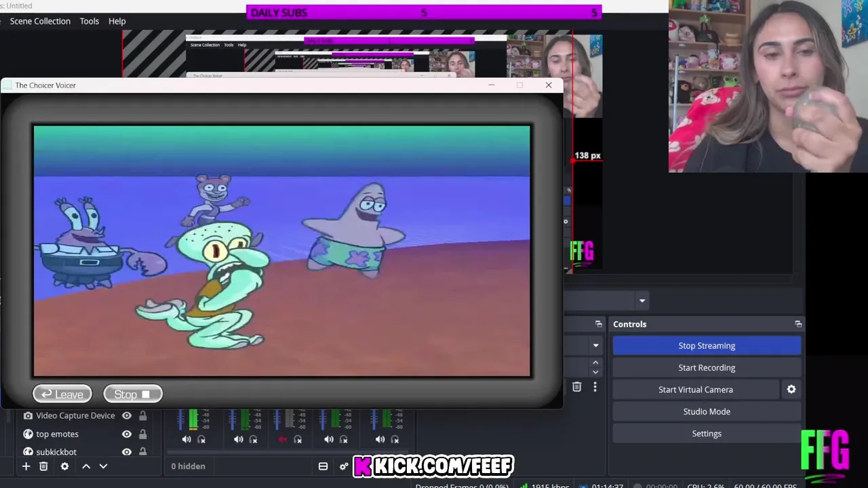The height and width of the screenshot is (488, 868).
Task: Click the stepper up arrow beside Start Recording
Action: [595, 363]
